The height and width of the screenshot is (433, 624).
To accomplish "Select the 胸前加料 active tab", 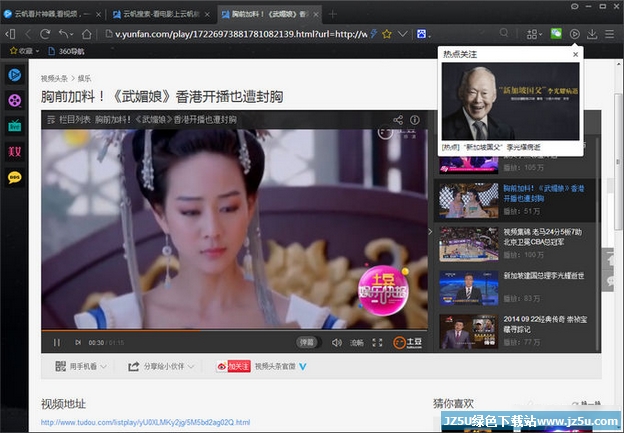I will 269,14.
